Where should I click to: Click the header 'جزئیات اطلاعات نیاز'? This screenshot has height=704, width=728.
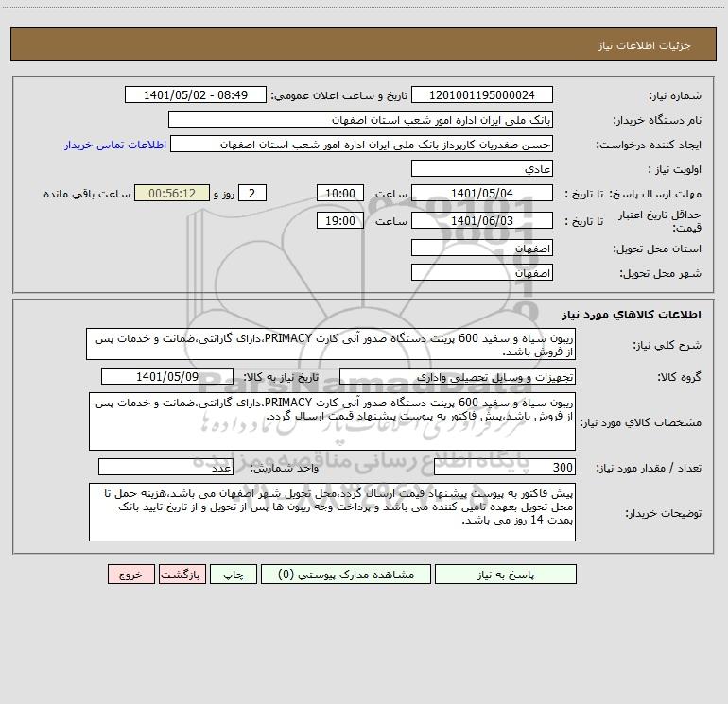(645, 45)
